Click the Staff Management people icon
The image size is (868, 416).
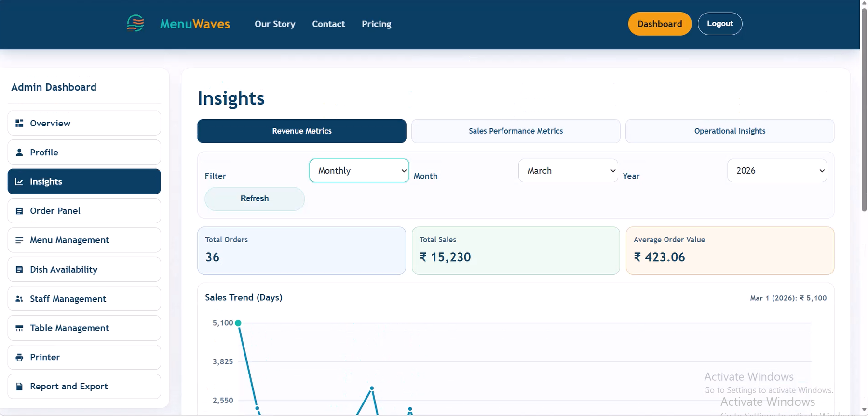pyautogui.click(x=19, y=299)
